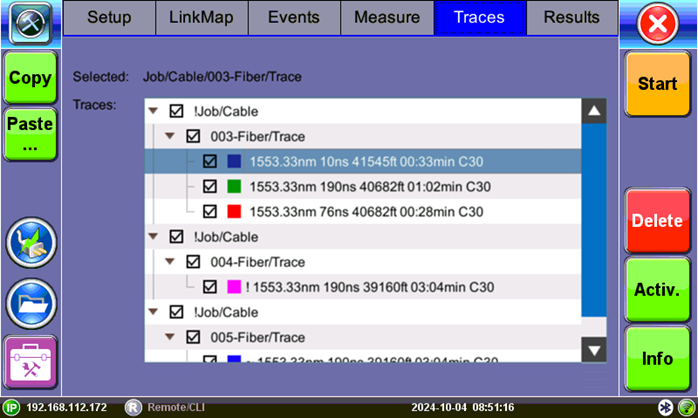Collapse the 004-Fiber/Trace node
698x418 pixels.
(169, 262)
